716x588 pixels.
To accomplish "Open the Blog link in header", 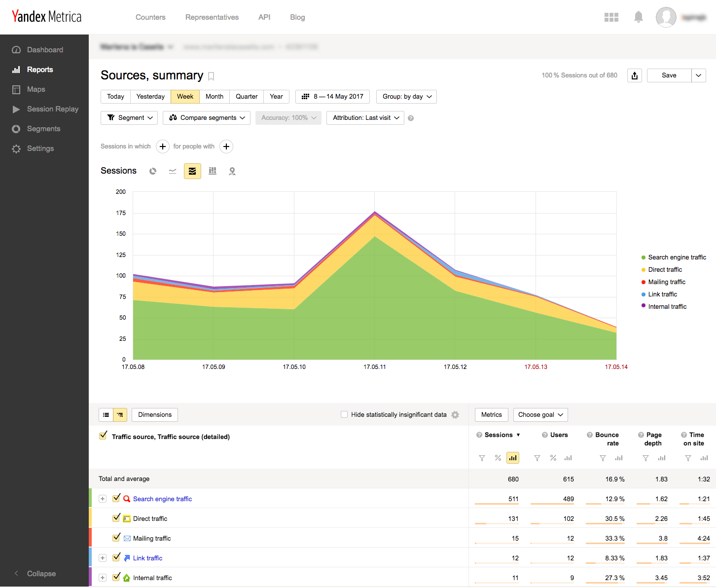I will pos(297,17).
